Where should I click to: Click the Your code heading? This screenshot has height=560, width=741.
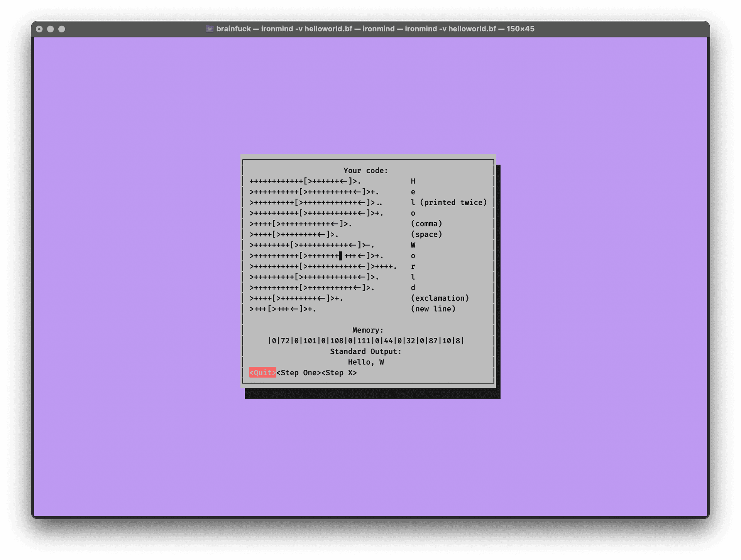tap(365, 170)
